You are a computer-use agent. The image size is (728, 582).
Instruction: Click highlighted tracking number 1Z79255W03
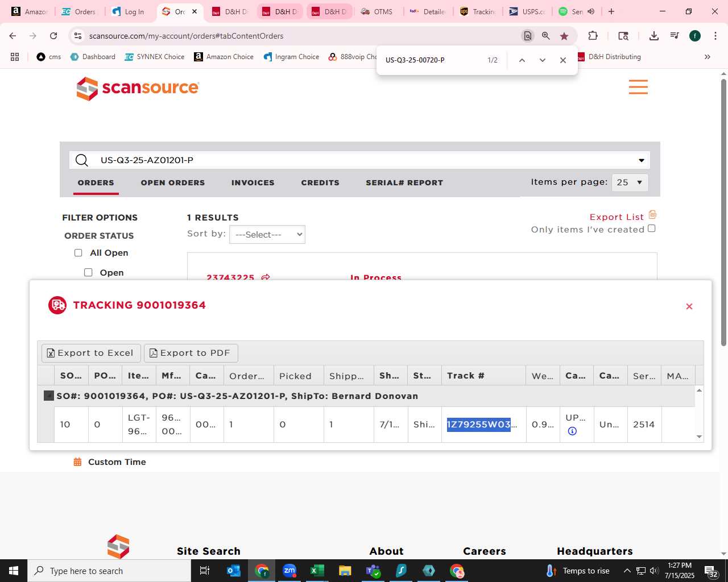click(479, 425)
